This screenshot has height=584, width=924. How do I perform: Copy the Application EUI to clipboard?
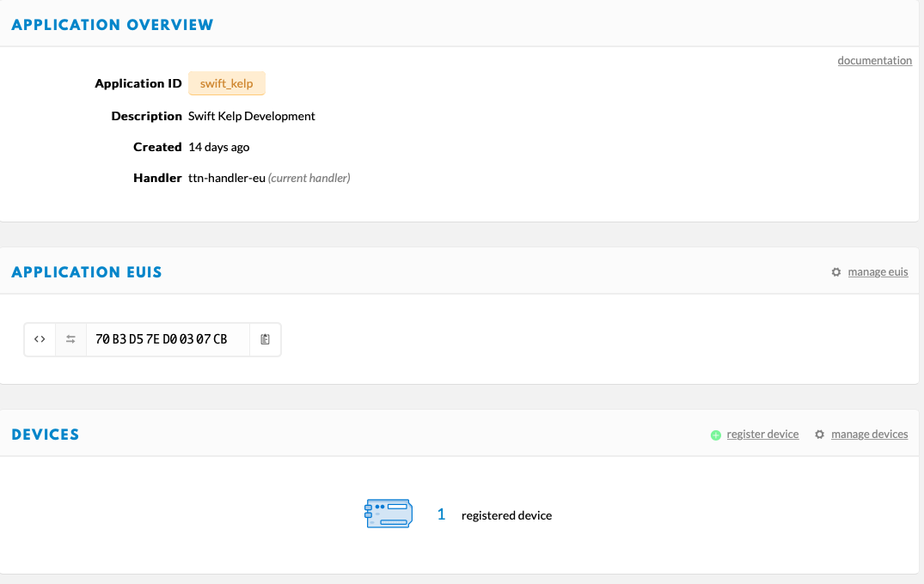click(x=266, y=339)
